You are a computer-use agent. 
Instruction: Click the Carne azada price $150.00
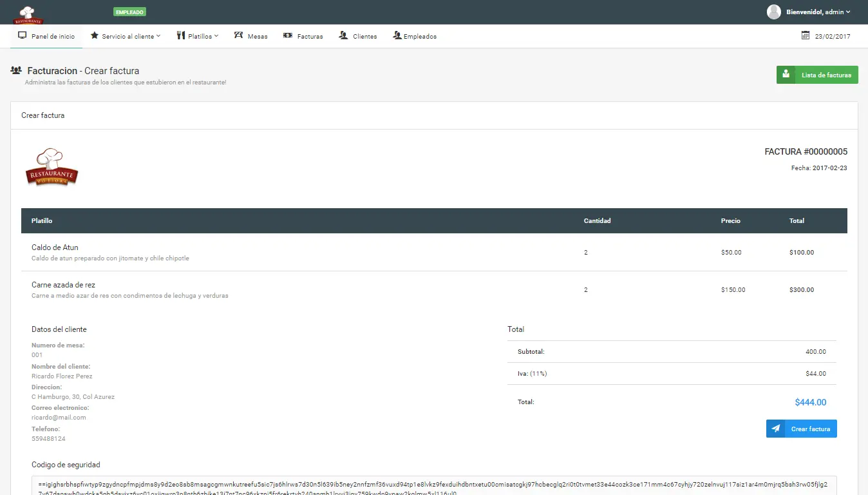pos(733,290)
